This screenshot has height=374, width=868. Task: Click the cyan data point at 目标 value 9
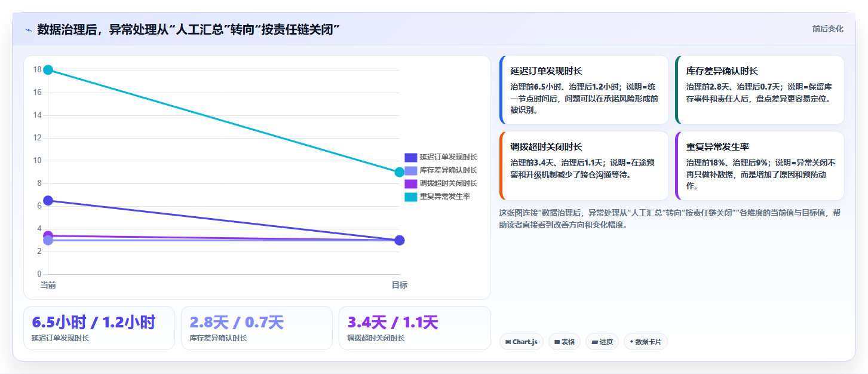[400, 172]
